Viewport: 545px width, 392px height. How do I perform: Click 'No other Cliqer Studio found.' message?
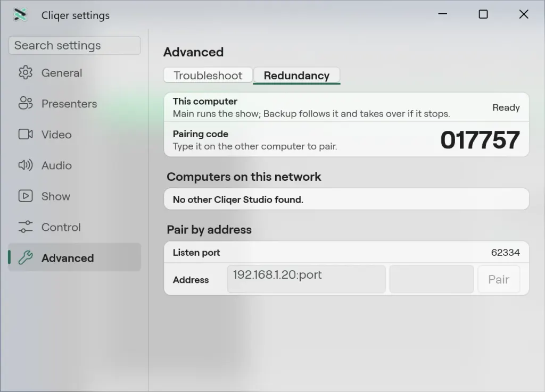[x=238, y=199]
